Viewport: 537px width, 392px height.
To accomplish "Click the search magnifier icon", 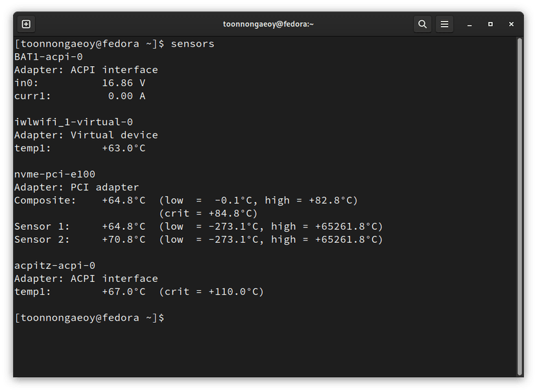I will [422, 24].
